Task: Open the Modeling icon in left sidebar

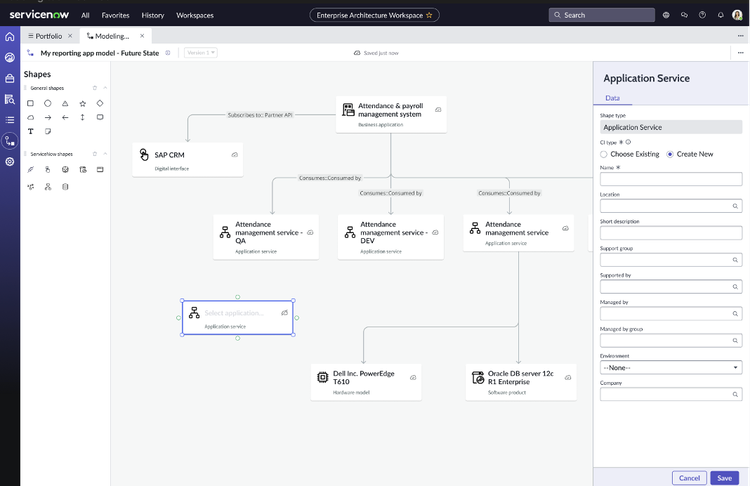Action: point(10,141)
